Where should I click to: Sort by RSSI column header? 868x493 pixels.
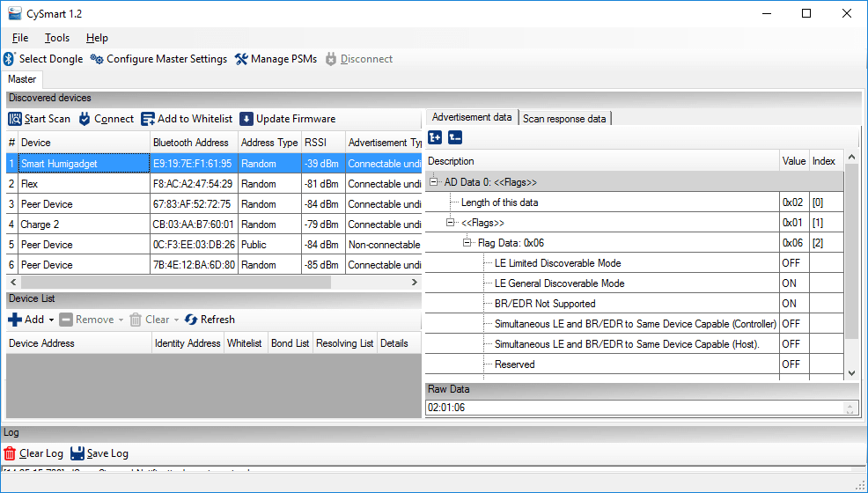pyautogui.click(x=323, y=143)
